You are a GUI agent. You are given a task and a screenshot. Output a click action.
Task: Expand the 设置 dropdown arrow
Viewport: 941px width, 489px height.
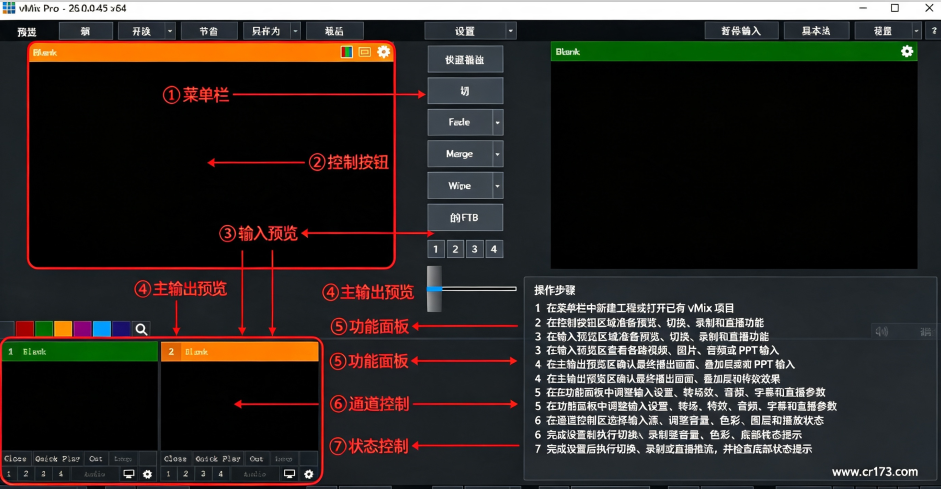pos(511,31)
